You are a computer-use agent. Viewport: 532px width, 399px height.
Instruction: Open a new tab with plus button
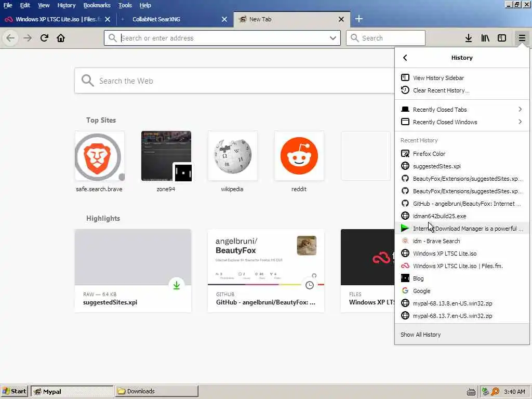click(x=358, y=19)
